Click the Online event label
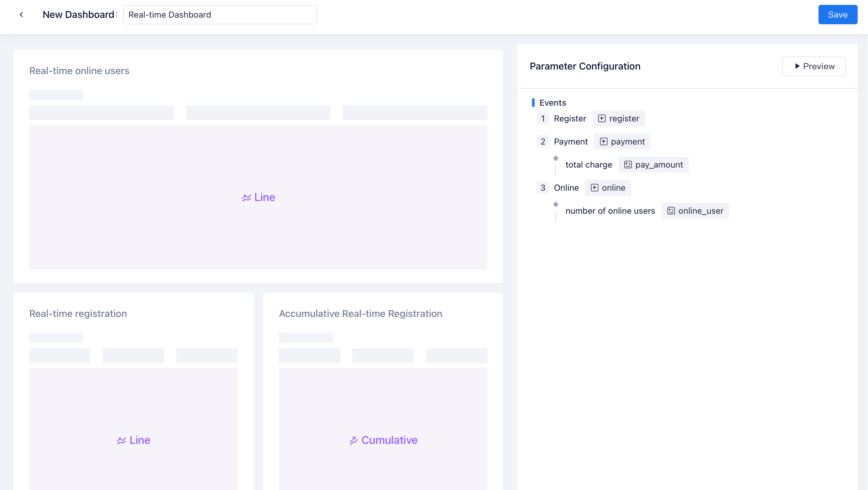The height and width of the screenshot is (490, 868). pyautogui.click(x=566, y=188)
